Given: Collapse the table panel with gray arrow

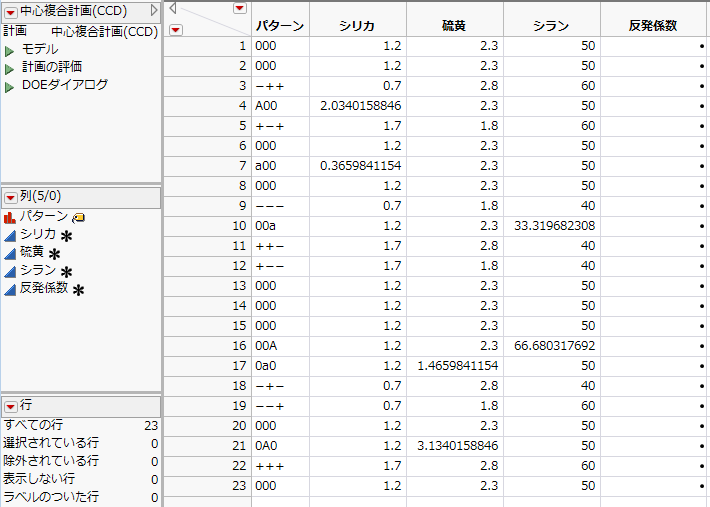Looking at the screenshot, I should pos(154,10).
